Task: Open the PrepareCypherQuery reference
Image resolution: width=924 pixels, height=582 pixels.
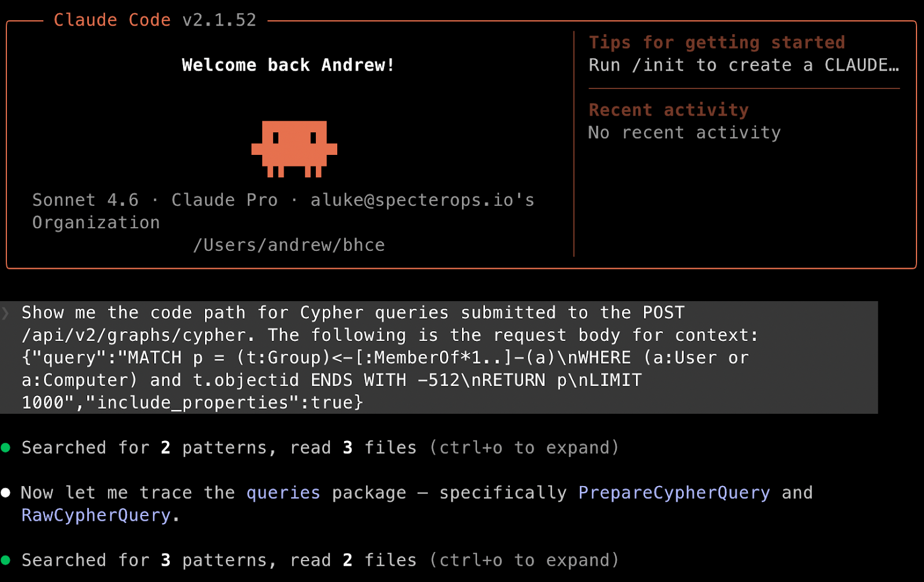Action: pyautogui.click(x=673, y=492)
